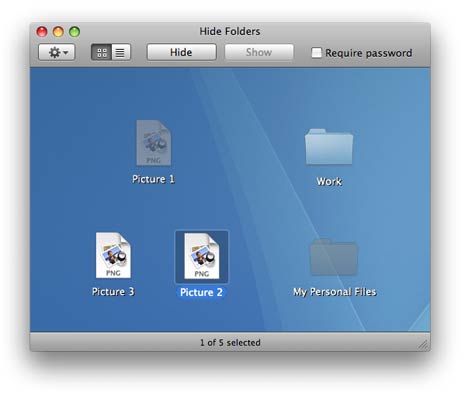
Task: Switch to icon grid view
Action: pyautogui.click(x=102, y=52)
